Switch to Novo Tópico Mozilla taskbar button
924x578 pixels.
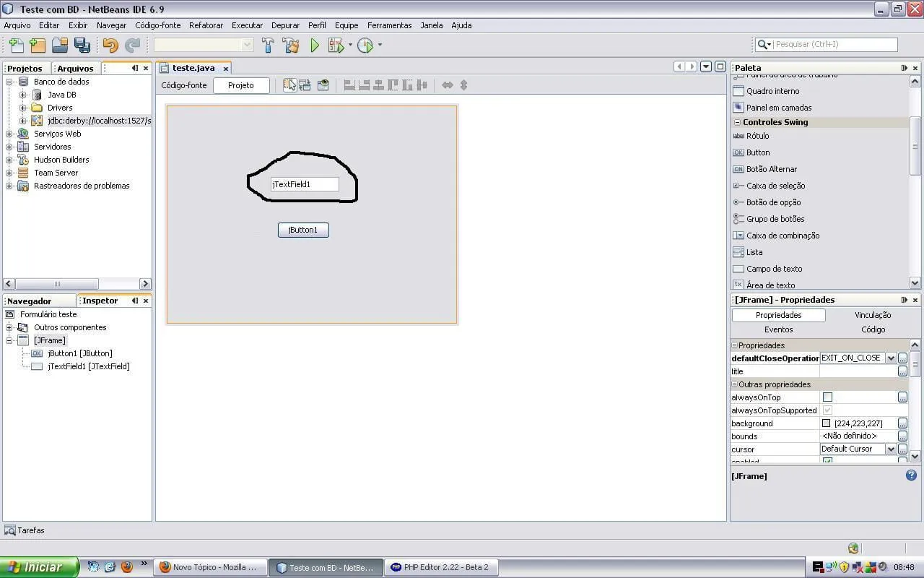(210, 567)
